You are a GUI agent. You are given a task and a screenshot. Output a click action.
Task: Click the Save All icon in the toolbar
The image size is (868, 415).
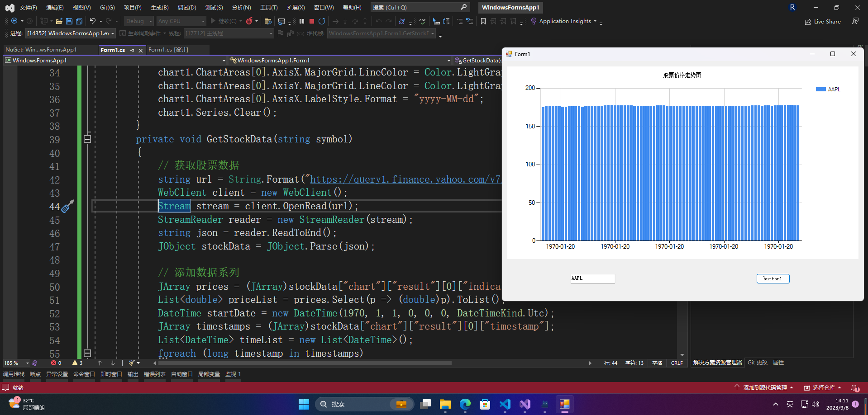click(79, 21)
